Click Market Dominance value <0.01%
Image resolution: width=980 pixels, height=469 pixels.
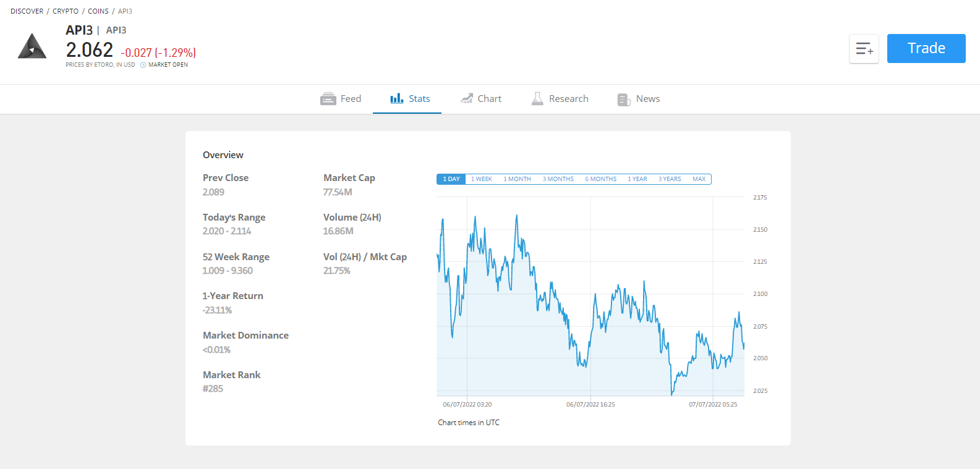216,350
